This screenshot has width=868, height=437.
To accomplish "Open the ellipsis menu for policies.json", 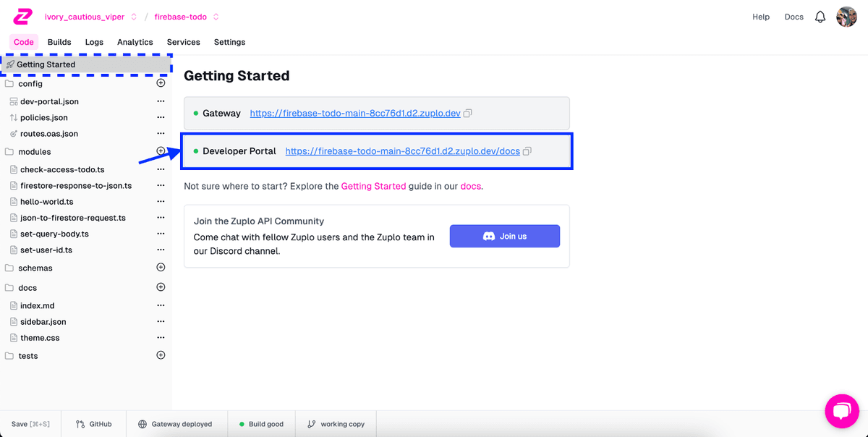I will coord(161,117).
